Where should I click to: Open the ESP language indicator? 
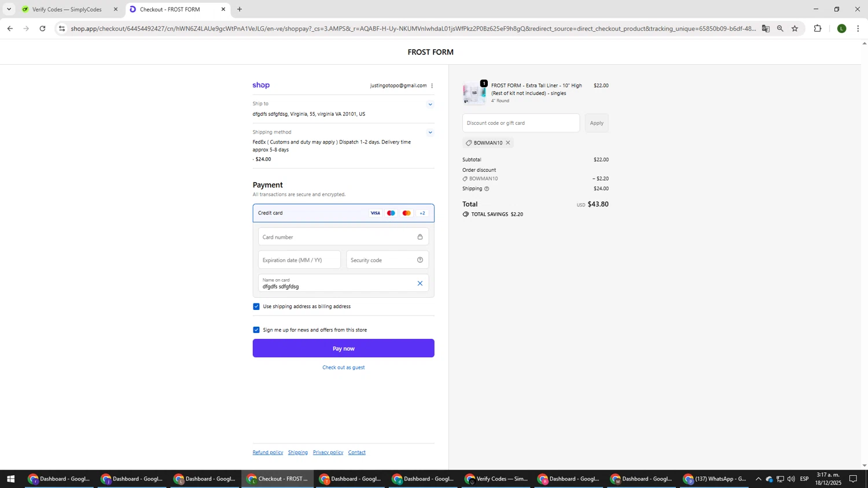(x=804, y=479)
